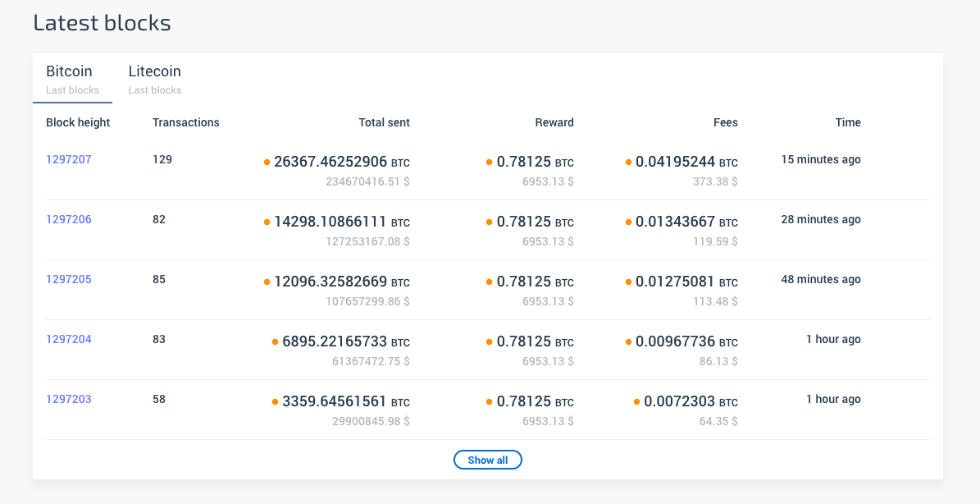Click the Show all button
Image resolution: width=980 pixels, height=504 pixels.
pyautogui.click(x=487, y=460)
